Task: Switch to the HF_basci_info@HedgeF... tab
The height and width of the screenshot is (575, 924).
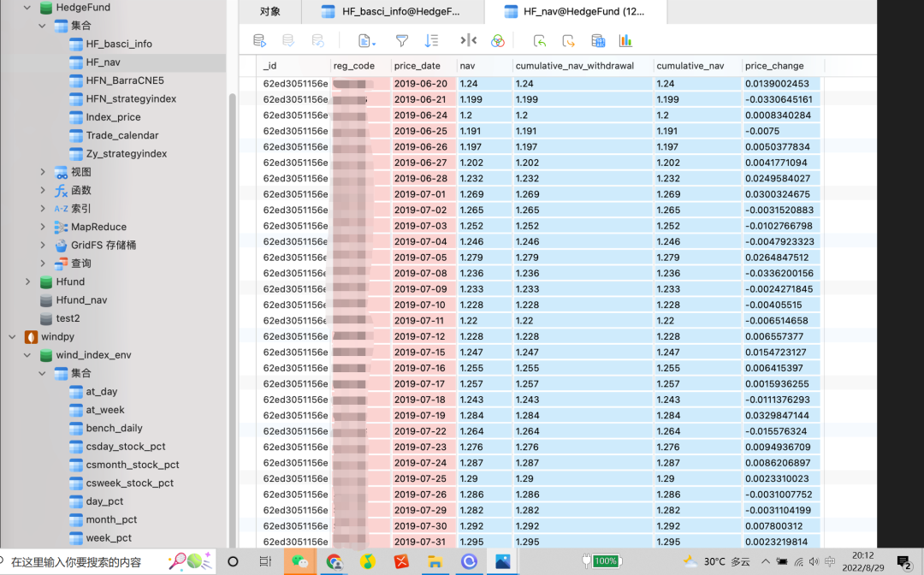Action: pos(392,12)
